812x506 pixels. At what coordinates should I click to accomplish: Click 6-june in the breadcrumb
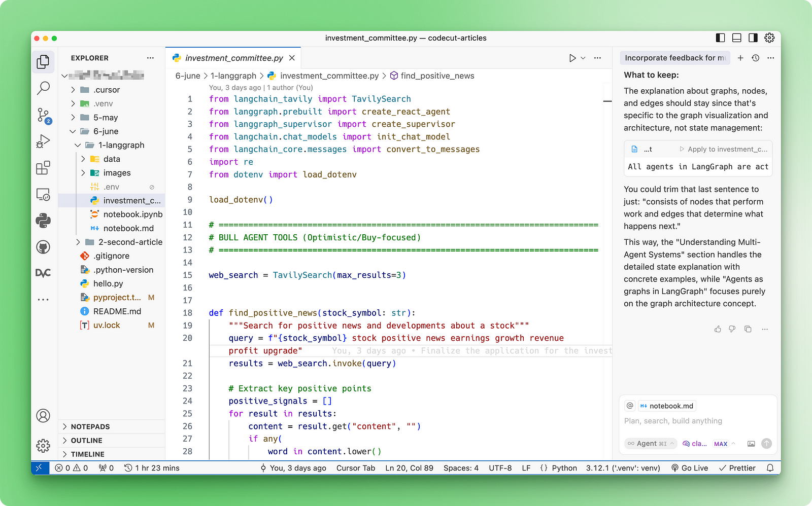pyautogui.click(x=188, y=76)
